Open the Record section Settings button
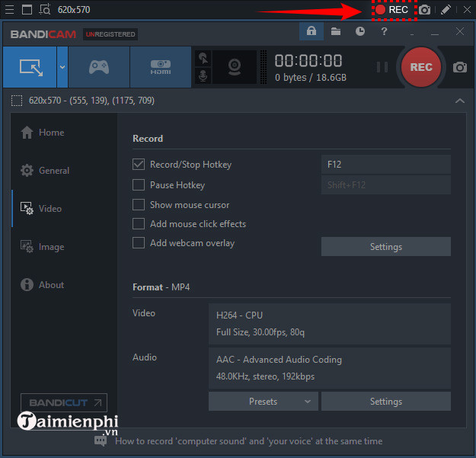Viewport: 476px width, 458px height. pyautogui.click(x=386, y=247)
